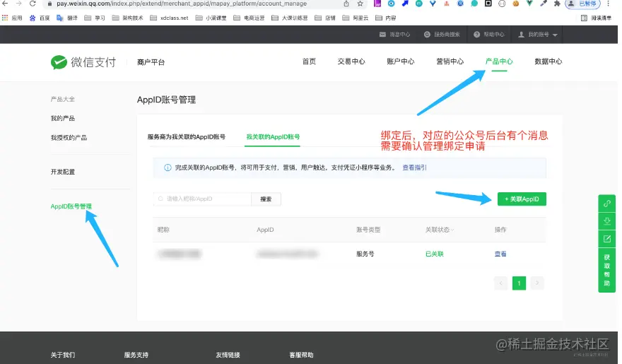Open the 关联状态 column filter
The image size is (622, 364).
pos(440,230)
